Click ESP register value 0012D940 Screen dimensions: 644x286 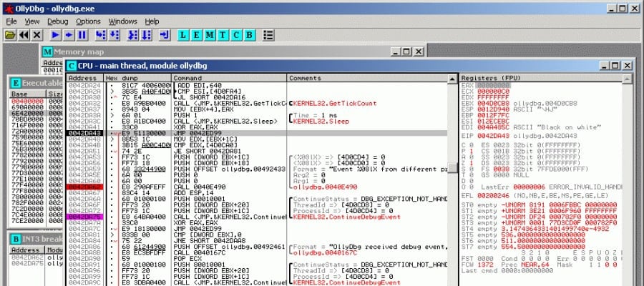(493, 109)
